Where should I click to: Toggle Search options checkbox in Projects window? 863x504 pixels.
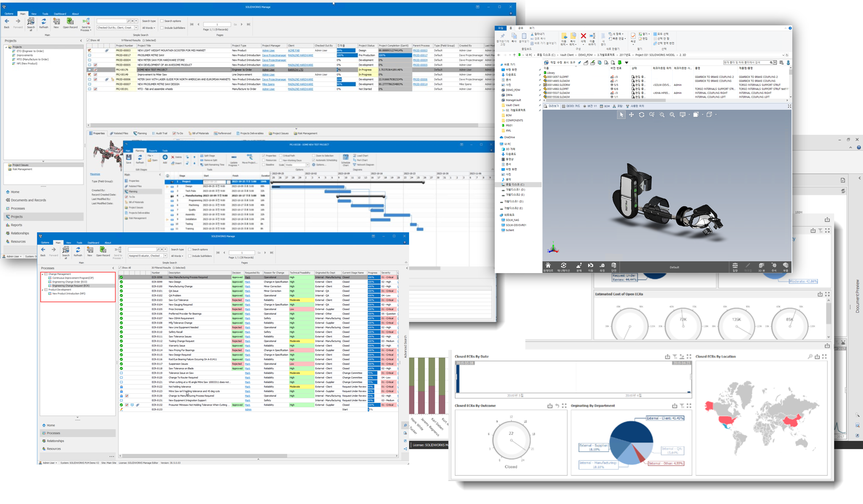click(x=162, y=21)
